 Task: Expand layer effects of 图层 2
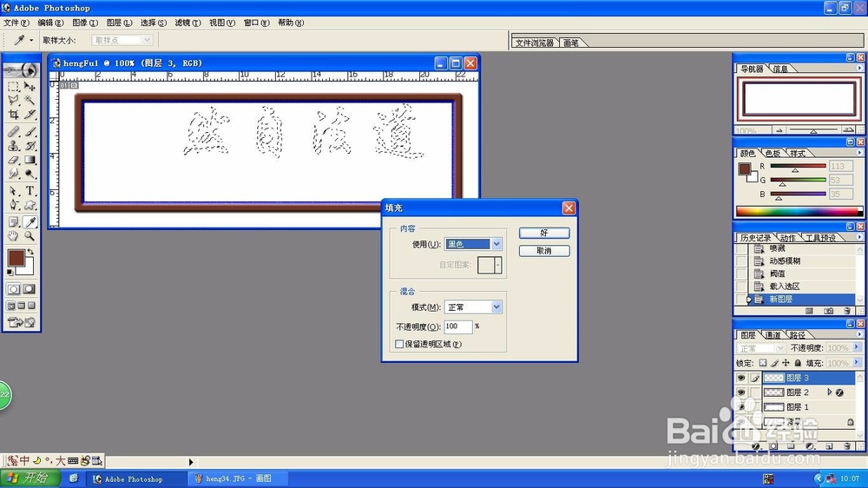[829, 392]
